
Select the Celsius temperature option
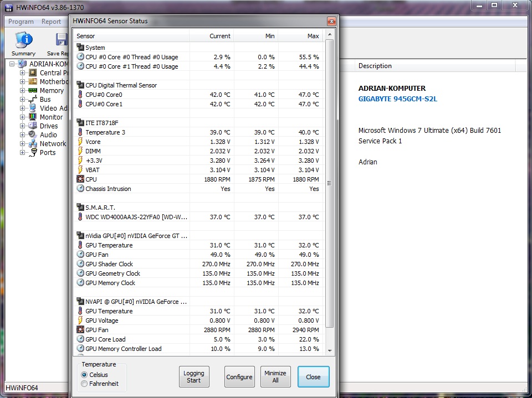(84, 375)
